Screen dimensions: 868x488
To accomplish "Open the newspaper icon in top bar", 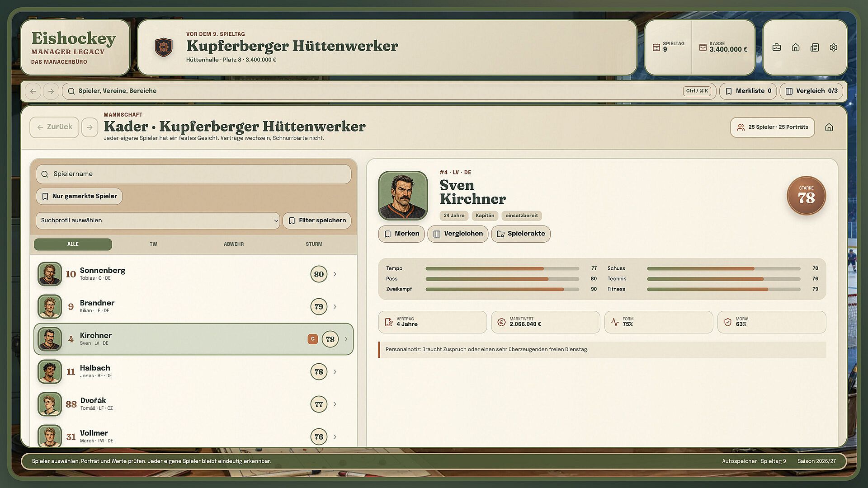I will pyautogui.click(x=815, y=47).
